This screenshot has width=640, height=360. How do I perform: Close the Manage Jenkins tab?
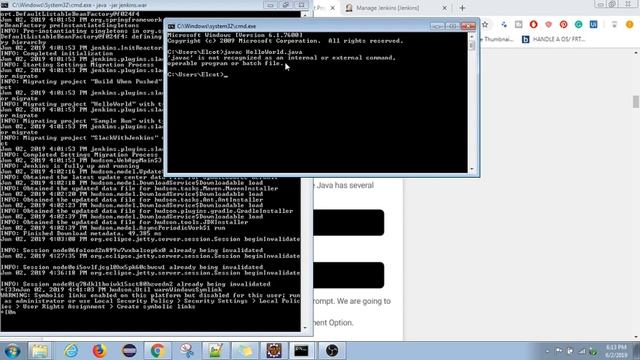point(444,8)
